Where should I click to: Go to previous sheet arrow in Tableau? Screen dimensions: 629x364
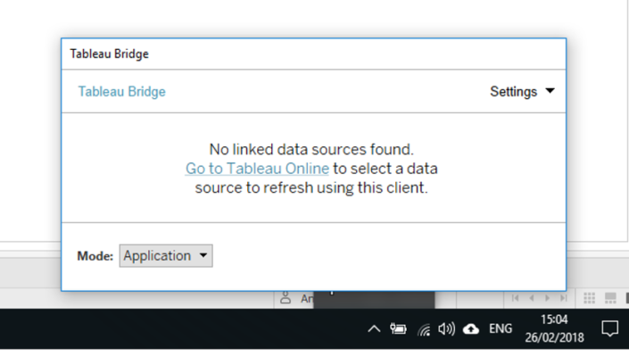(532, 298)
